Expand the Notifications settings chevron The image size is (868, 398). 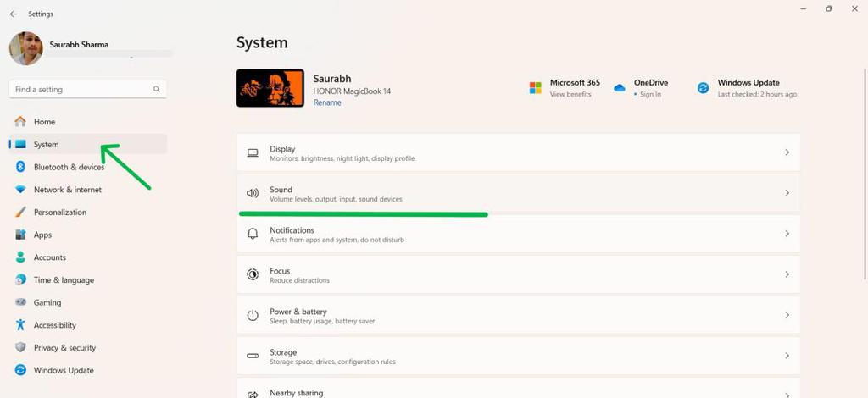pyautogui.click(x=787, y=234)
